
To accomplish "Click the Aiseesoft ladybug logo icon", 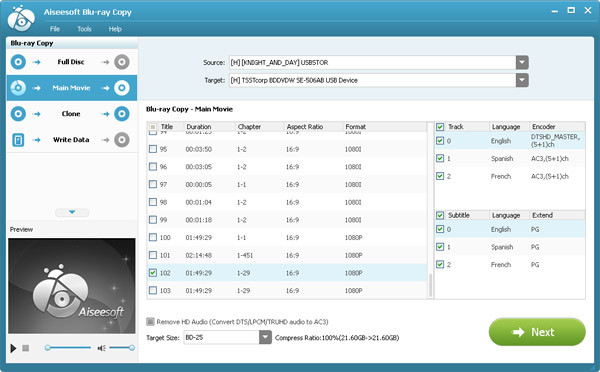I will pos(21,19).
